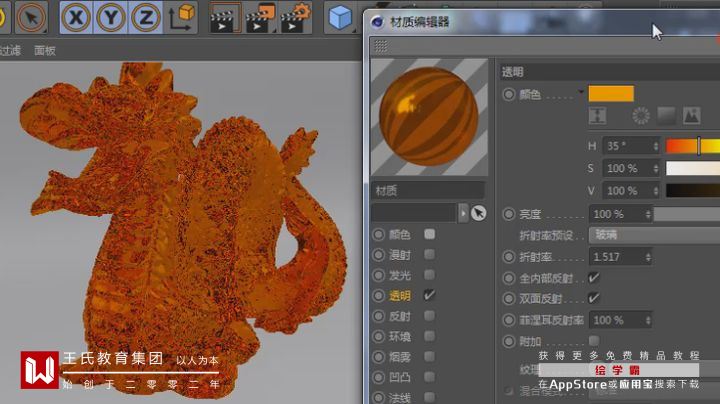The width and height of the screenshot is (720, 404).
Task: Open the 折射率预设 dropdown showing 玻璃
Action: point(654,235)
